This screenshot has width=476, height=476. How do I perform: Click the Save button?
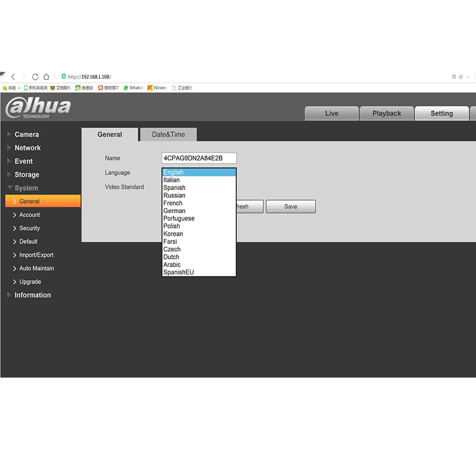coord(290,207)
